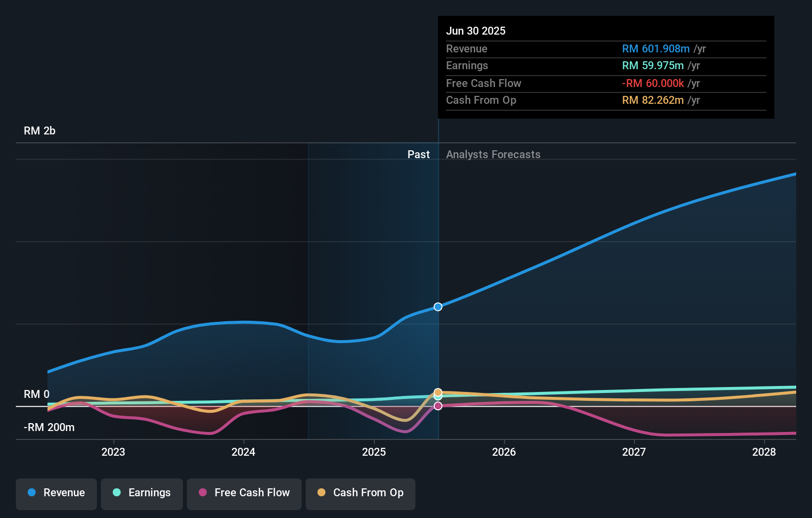Select the white Free Cash Flow chart marker
Screen dimensions: 812x518
pyautogui.click(x=438, y=406)
